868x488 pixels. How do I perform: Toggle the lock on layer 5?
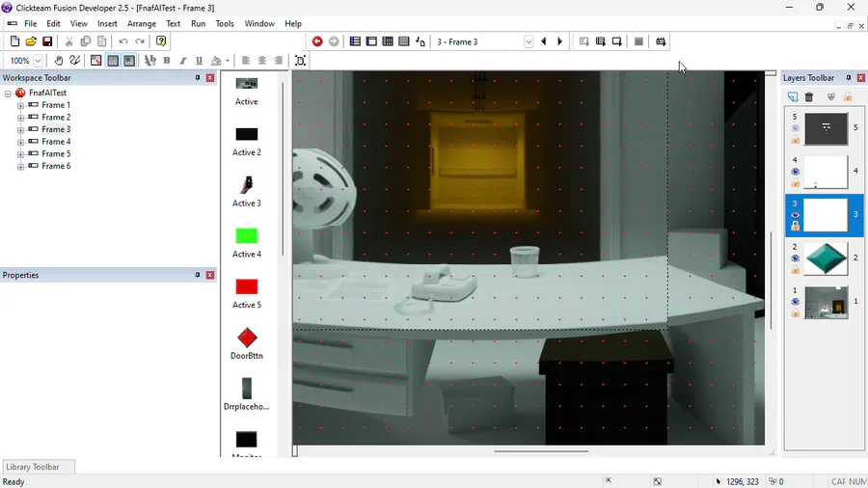(x=795, y=140)
